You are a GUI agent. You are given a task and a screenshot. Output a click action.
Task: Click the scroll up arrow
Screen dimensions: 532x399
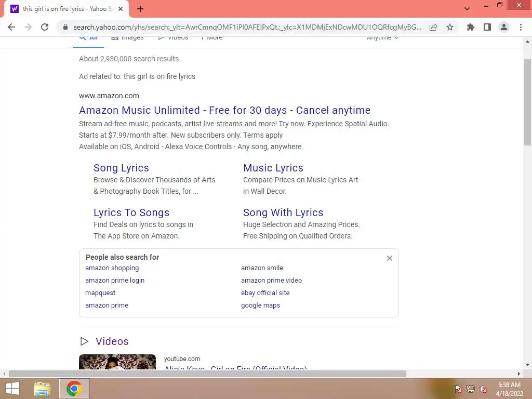(x=527, y=42)
